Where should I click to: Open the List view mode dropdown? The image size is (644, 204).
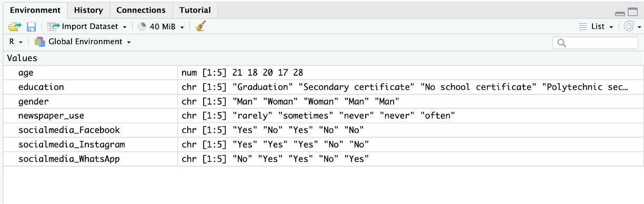coord(596,26)
